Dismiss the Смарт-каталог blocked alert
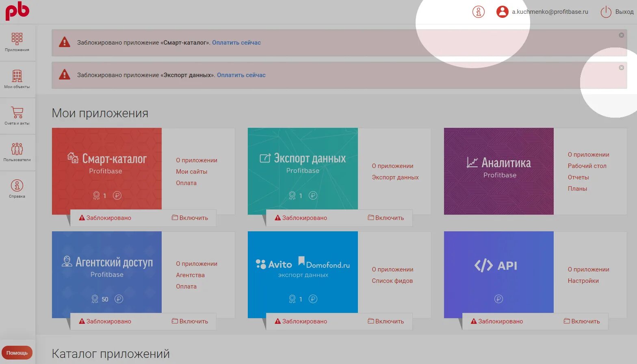637x364 pixels. click(x=621, y=35)
